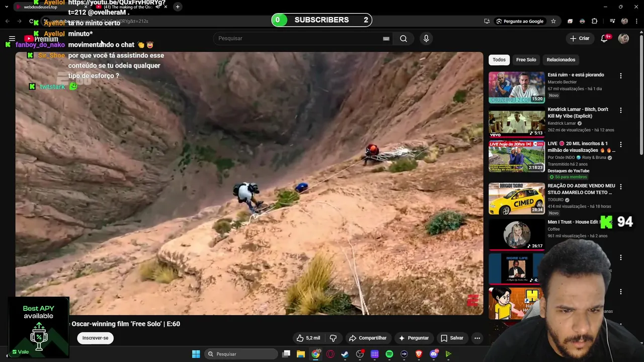
Task: Open more options for 'Está ruim - e está piorando'
Action: coord(620,76)
